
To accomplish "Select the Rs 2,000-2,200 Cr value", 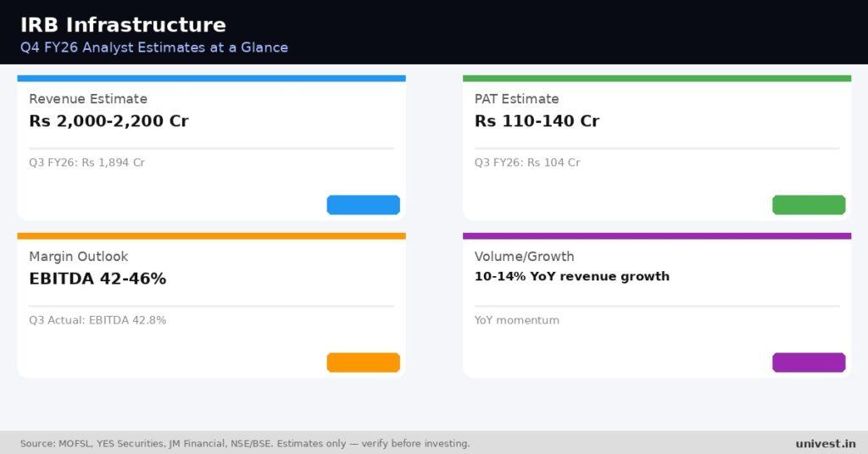I will (108, 120).
